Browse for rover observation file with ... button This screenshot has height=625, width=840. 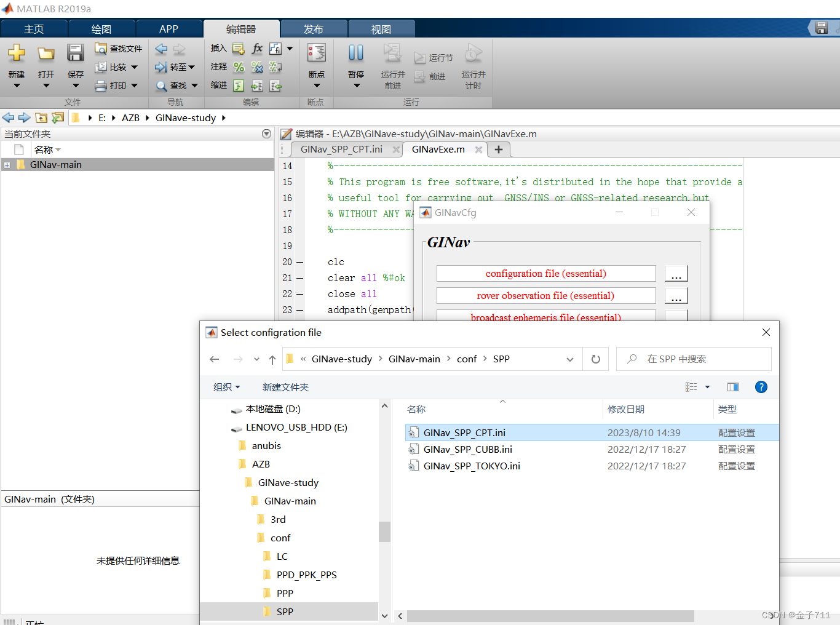(676, 296)
